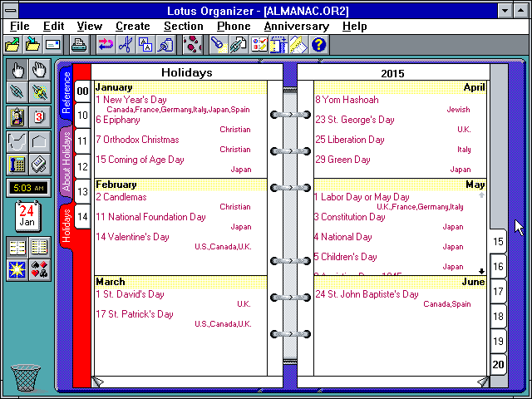Jump to year tab 17
Viewport: 532px width, 399px height.
(x=499, y=292)
